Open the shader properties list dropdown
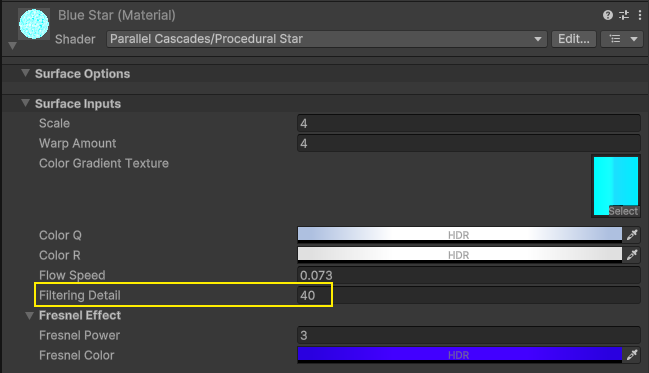Image resolution: width=649 pixels, height=373 pixels. (622, 39)
